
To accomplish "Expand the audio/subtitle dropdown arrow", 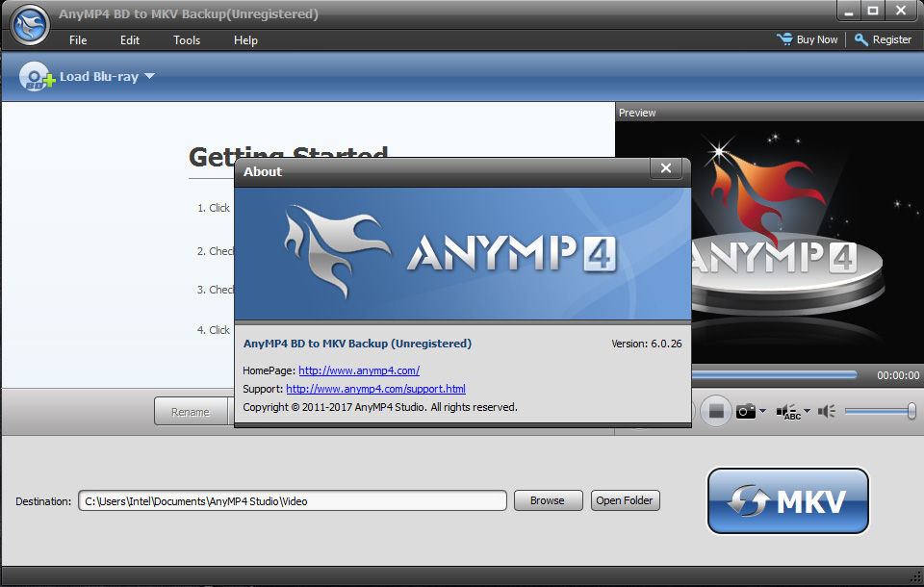I will click(807, 412).
